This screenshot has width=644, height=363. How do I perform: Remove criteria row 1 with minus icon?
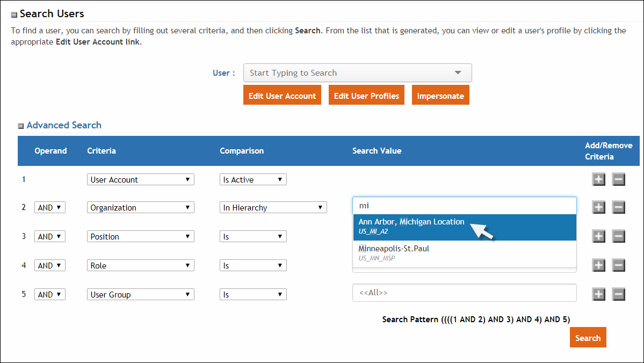click(x=619, y=179)
